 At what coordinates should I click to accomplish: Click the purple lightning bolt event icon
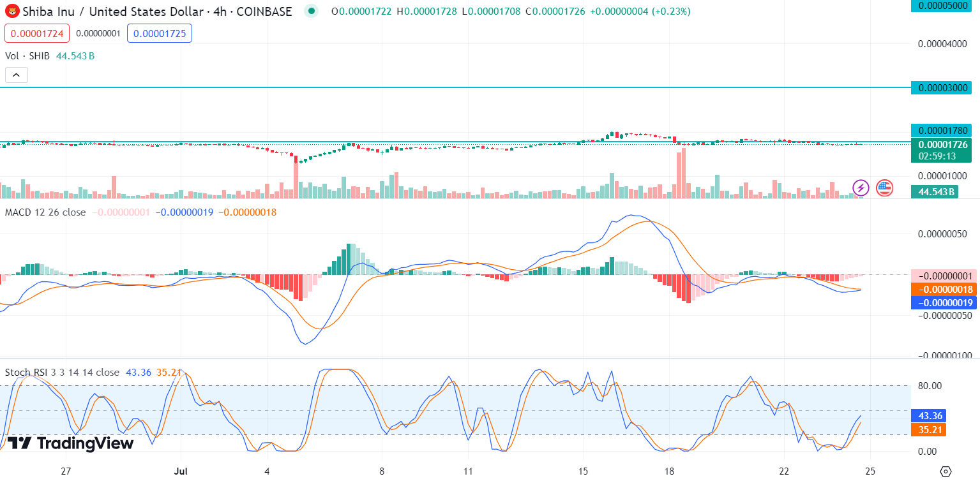(x=861, y=188)
